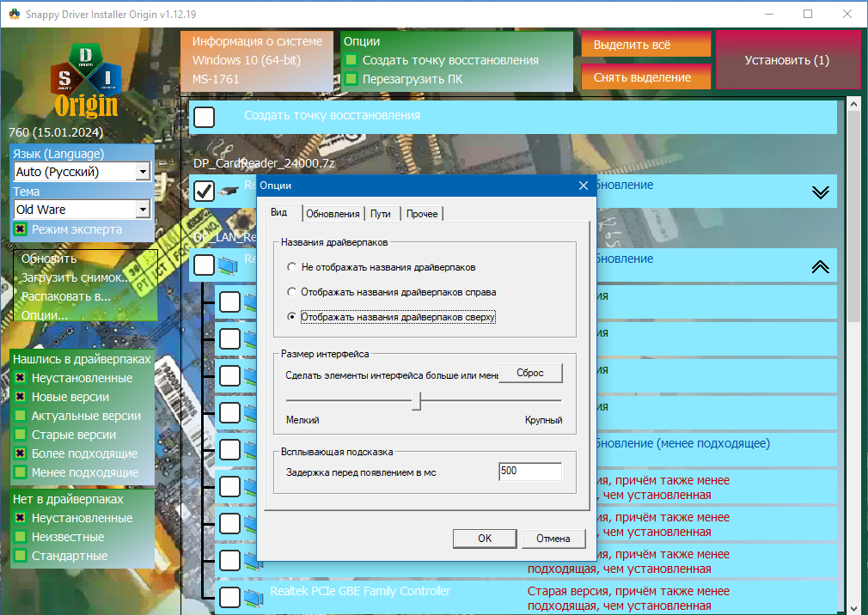Switch to the Вид tab
Screen dimensions: 868x615
[x=279, y=212]
